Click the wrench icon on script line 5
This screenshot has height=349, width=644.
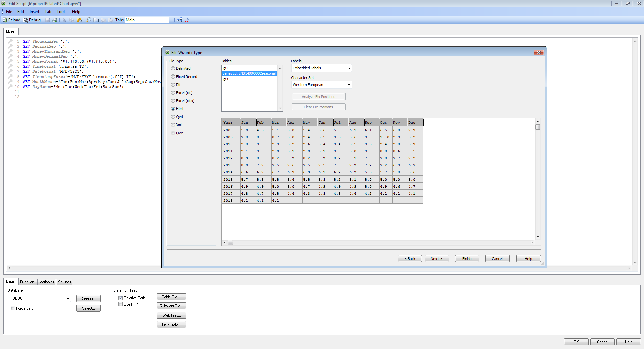coord(10,61)
